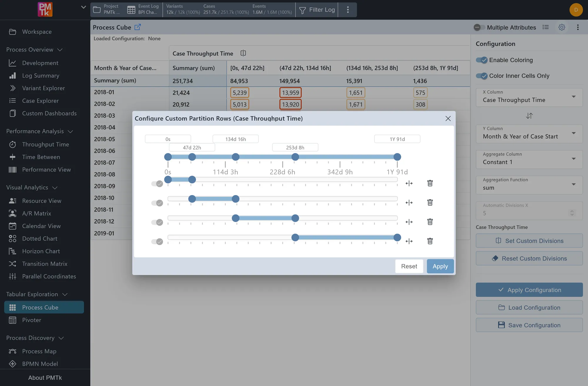This screenshot has width=588, height=386.
Task: Open the X Column dropdown
Action: pos(529,97)
